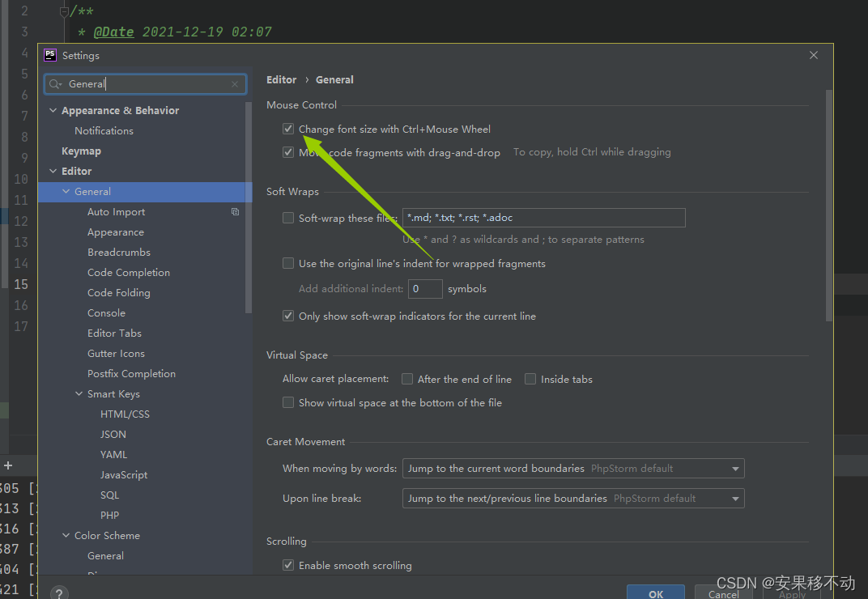Open Code Folding settings page
The width and height of the screenshot is (868, 599).
(118, 292)
